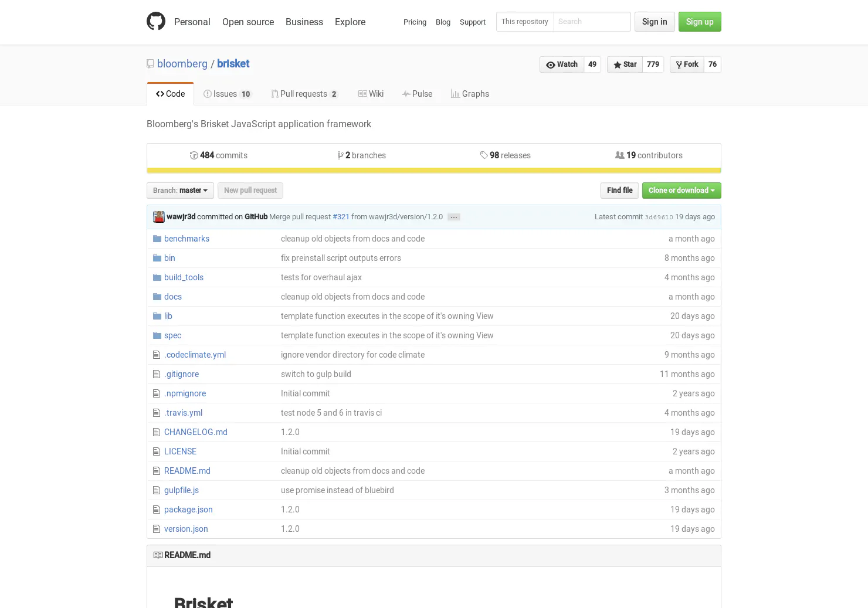Click the GitHub octocat logo
This screenshot has height=608, width=868.
pyautogui.click(x=156, y=21)
